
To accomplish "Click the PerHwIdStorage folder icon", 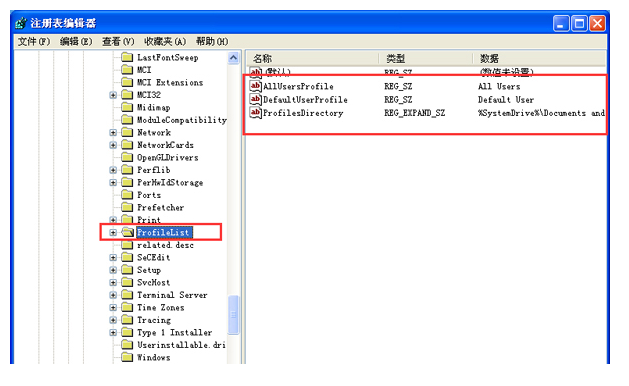I will point(127,182).
